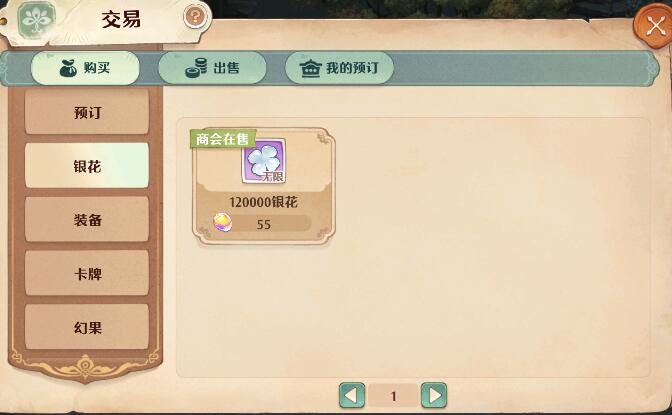Select the 购买 tab
The height and width of the screenshot is (415, 672).
point(85,68)
